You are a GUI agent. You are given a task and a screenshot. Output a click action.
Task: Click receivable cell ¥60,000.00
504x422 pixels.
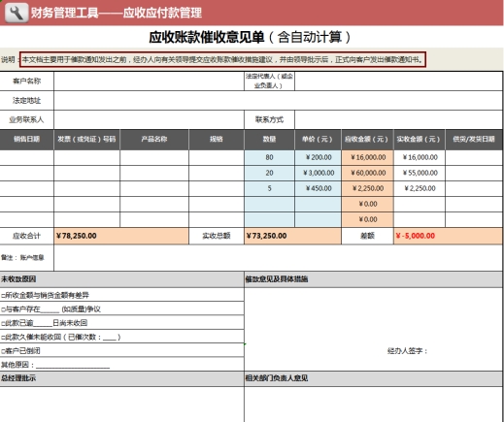[x=367, y=173]
